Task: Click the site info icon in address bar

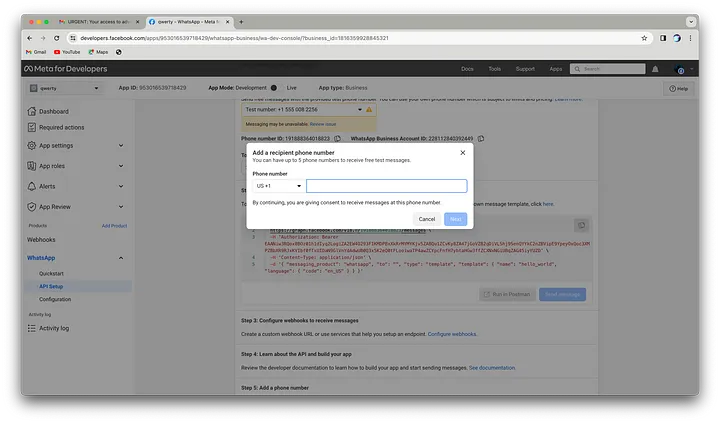Action: 73,38
